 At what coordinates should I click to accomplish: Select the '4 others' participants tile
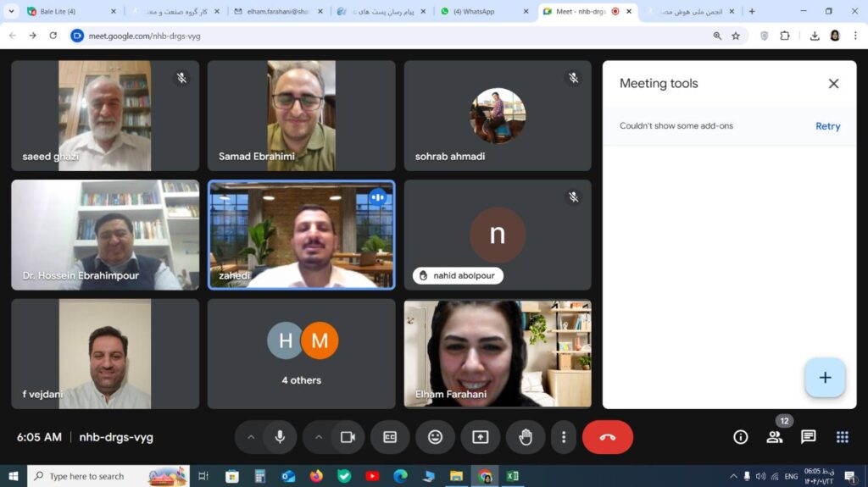tap(301, 353)
